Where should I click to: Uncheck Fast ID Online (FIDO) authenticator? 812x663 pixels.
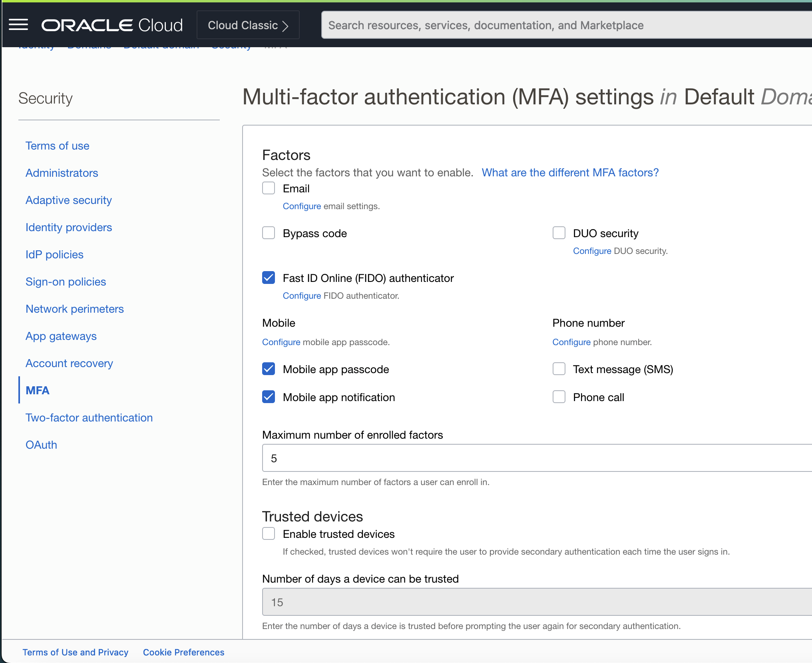(269, 278)
